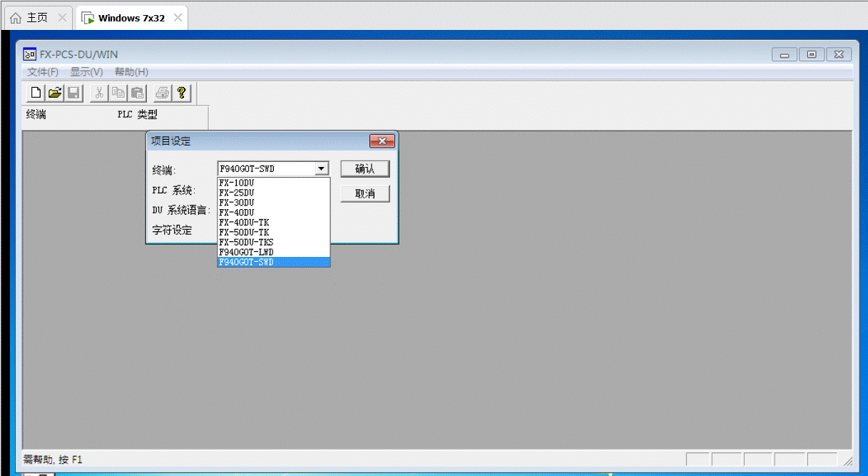Click the Copy toolbar icon
This screenshot has width=868, height=476.
pos(118,93)
